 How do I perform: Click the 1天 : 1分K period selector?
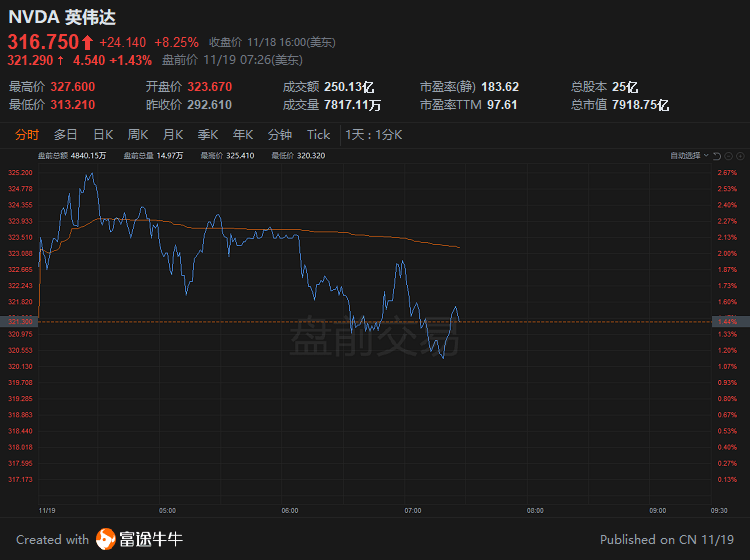click(x=374, y=135)
